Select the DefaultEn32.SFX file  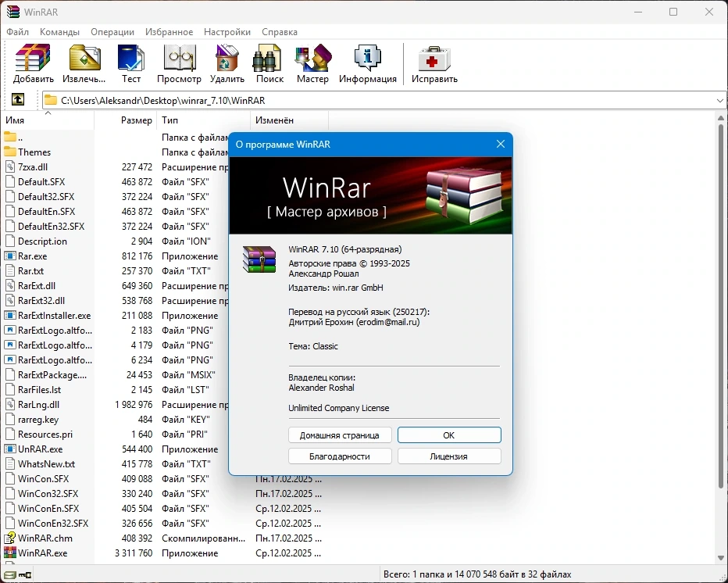tap(51, 226)
